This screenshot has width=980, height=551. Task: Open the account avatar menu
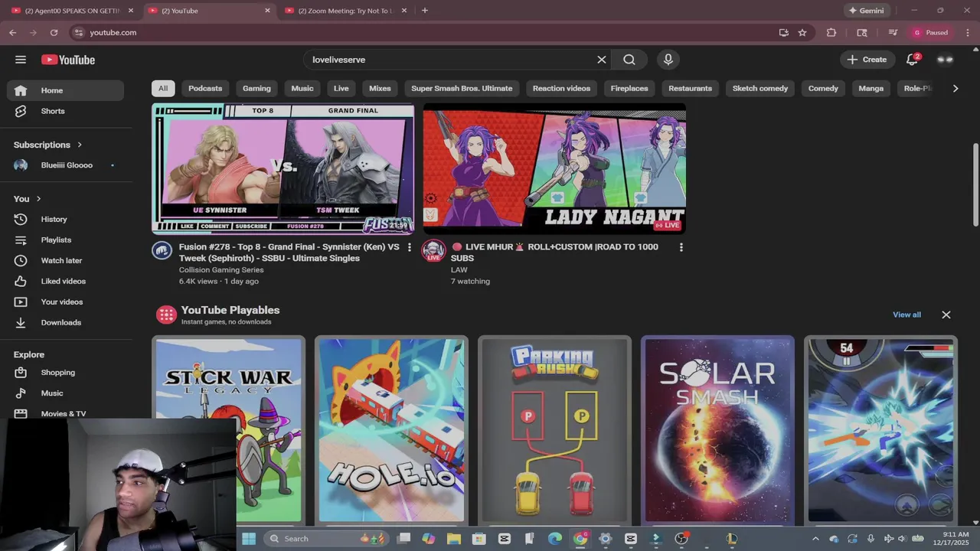(x=945, y=60)
